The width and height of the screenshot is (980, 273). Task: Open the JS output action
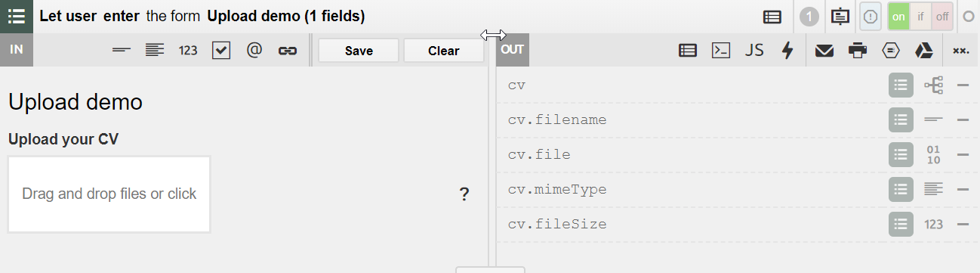(754, 51)
